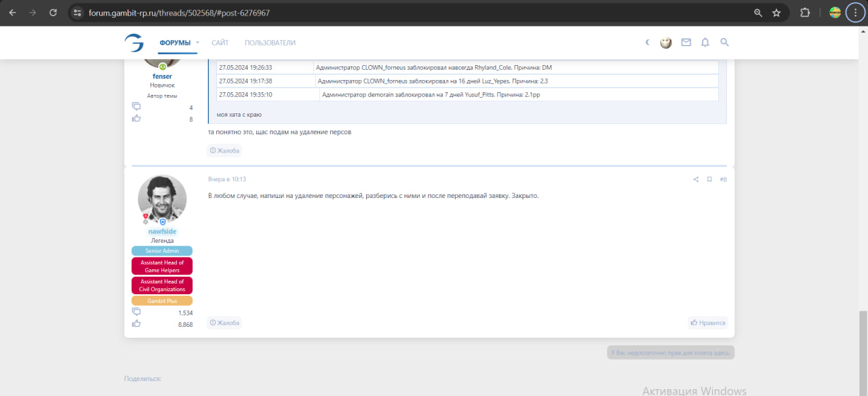868x396 pixels.
Task: Open the ПОЛЬЗОВАТЕЛИ navigation tab
Action: (270, 43)
